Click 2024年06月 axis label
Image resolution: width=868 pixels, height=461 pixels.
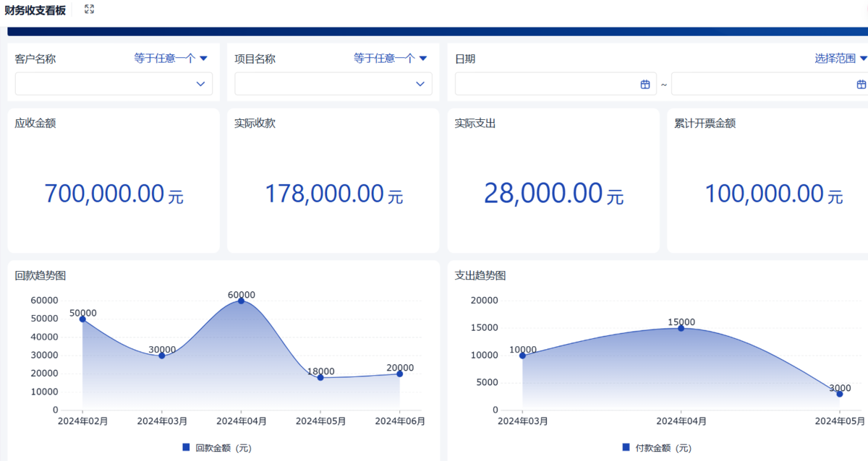tap(400, 421)
